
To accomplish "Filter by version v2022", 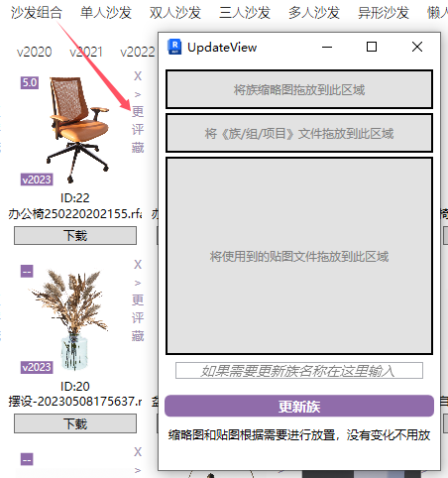I will pyautogui.click(x=138, y=53).
